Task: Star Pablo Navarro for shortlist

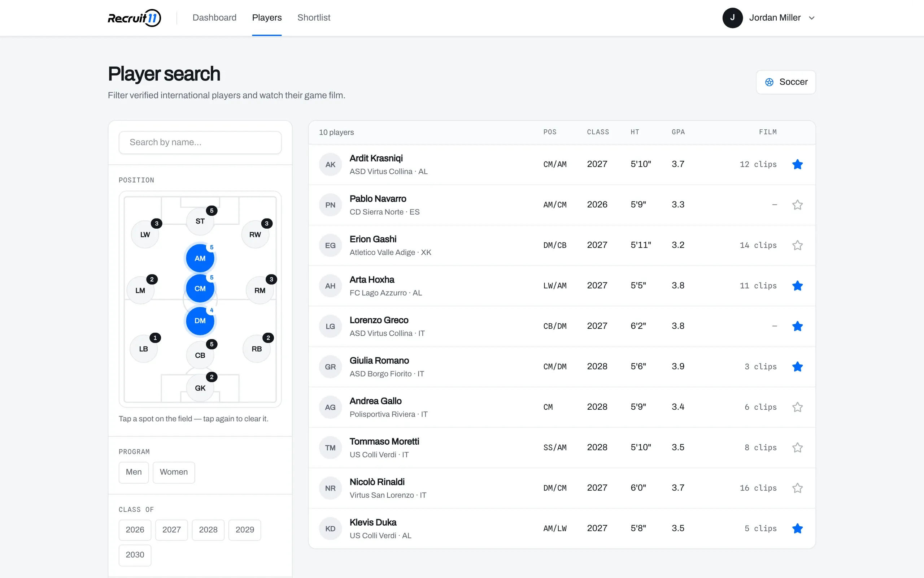Action: [797, 205]
